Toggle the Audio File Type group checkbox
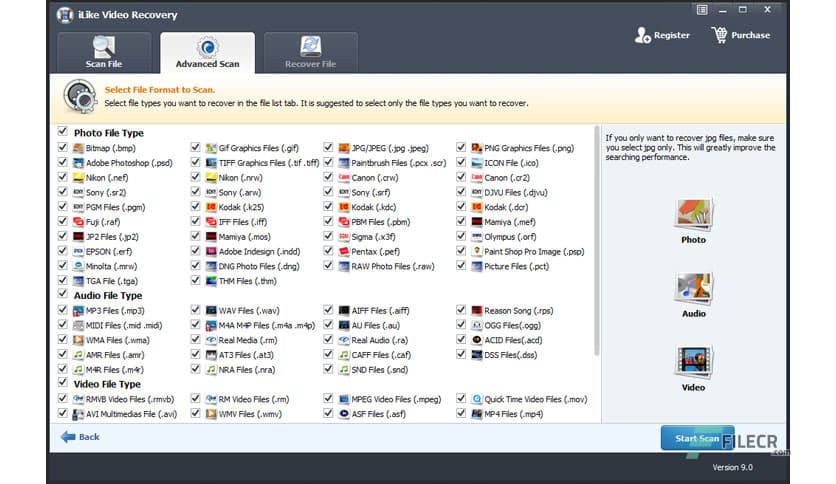Image resolution: width=836 pixels, height=484 pixels. 63,294
